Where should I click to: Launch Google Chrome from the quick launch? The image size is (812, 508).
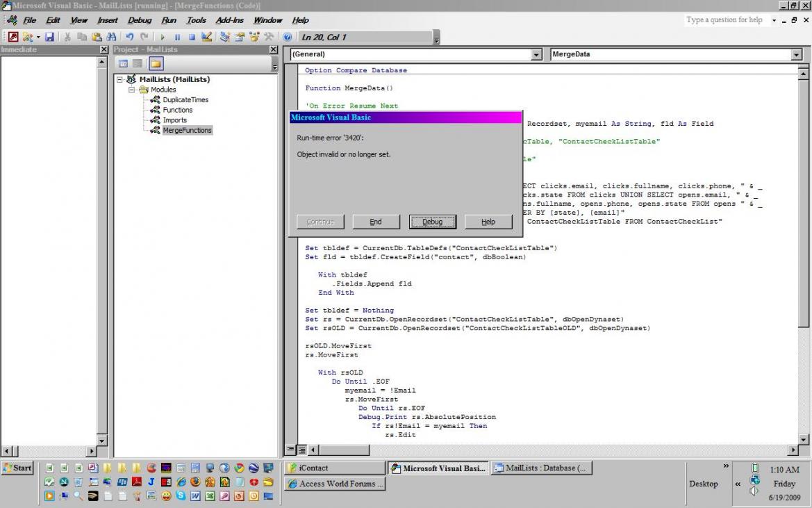point(239,468)
